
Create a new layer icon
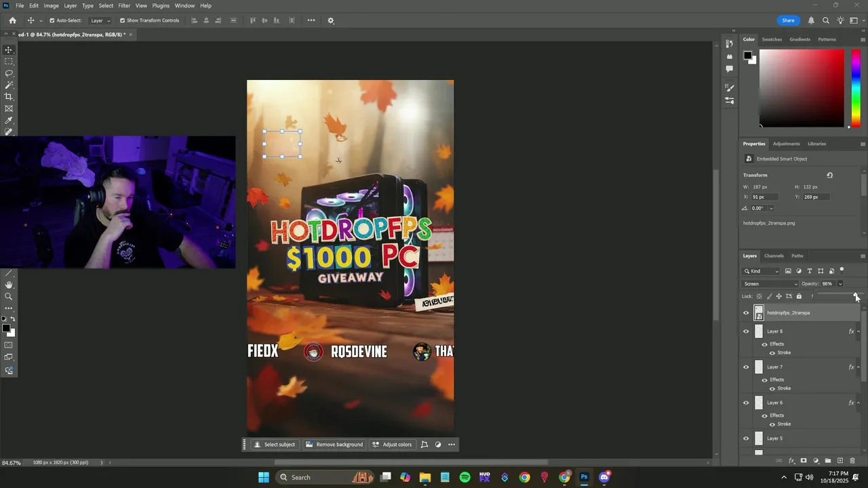(x=840, y=461)
